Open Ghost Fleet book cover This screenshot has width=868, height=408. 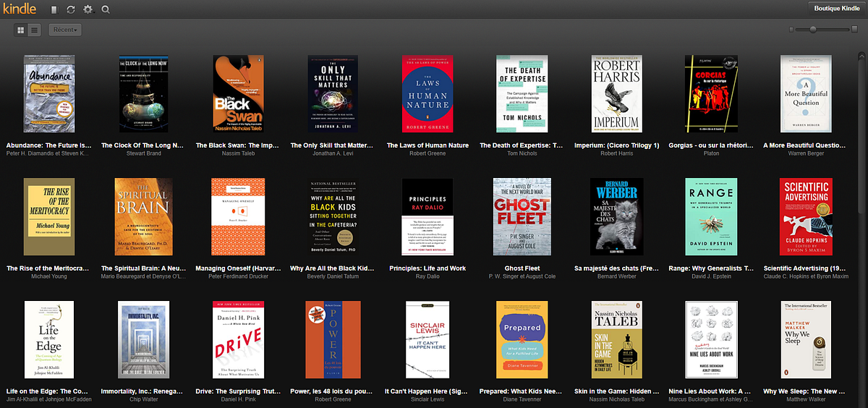pyautogui.click(x=522, y=217)
